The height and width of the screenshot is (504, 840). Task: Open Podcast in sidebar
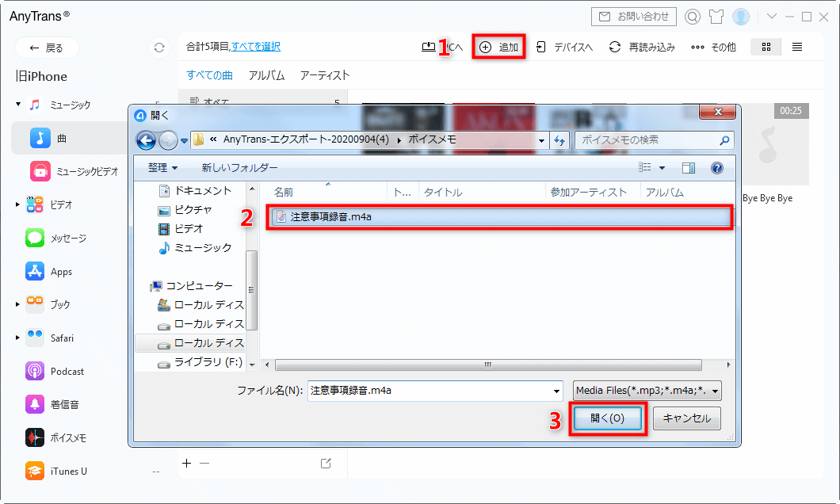point(55,371)
